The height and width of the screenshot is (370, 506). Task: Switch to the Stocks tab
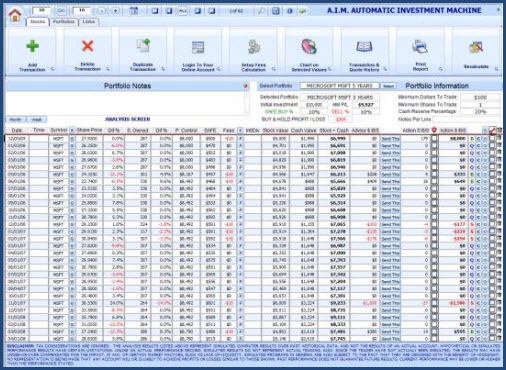point(38,22)
